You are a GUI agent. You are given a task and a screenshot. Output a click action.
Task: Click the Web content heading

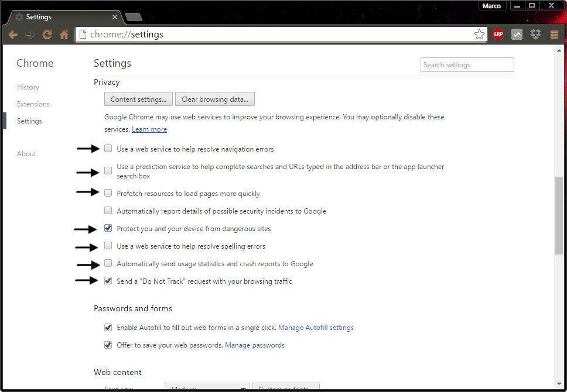(x=118, y=372)
